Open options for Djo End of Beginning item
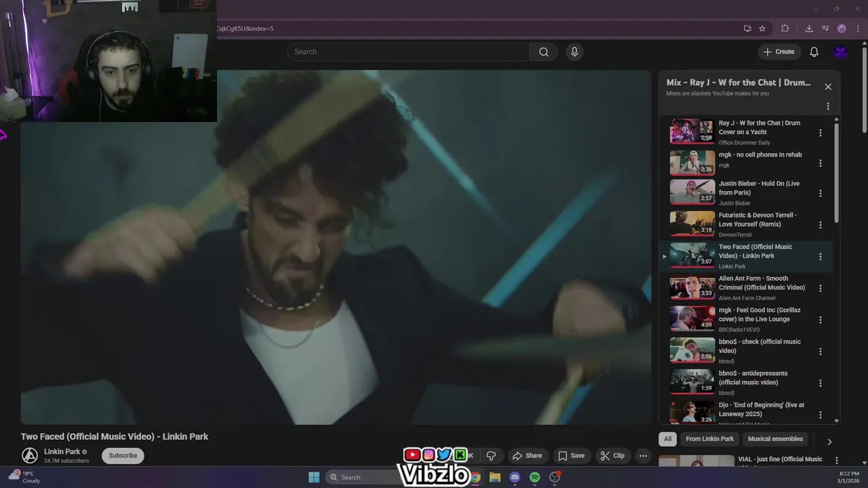The height and width of the screenshot is (488, 868). point(821,415)
